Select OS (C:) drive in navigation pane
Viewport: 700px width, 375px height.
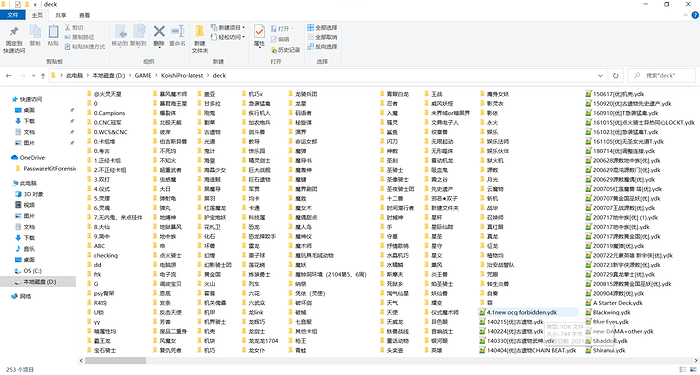(28, 271)
